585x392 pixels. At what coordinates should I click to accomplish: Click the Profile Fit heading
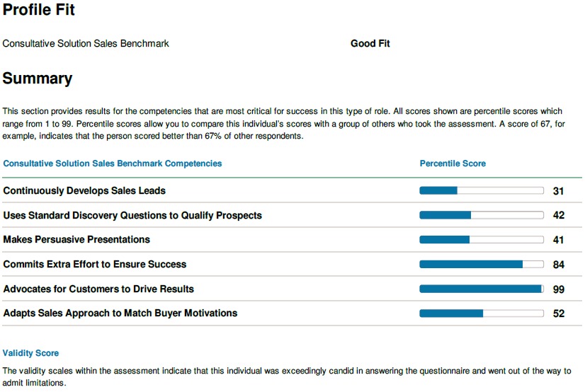click(x=39, y=10)
